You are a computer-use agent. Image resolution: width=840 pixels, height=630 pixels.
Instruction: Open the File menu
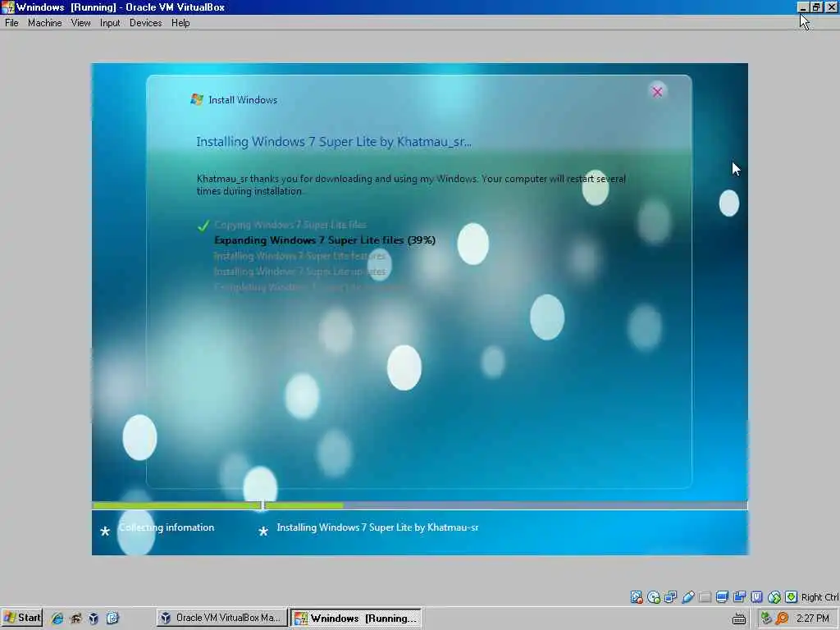11,23
